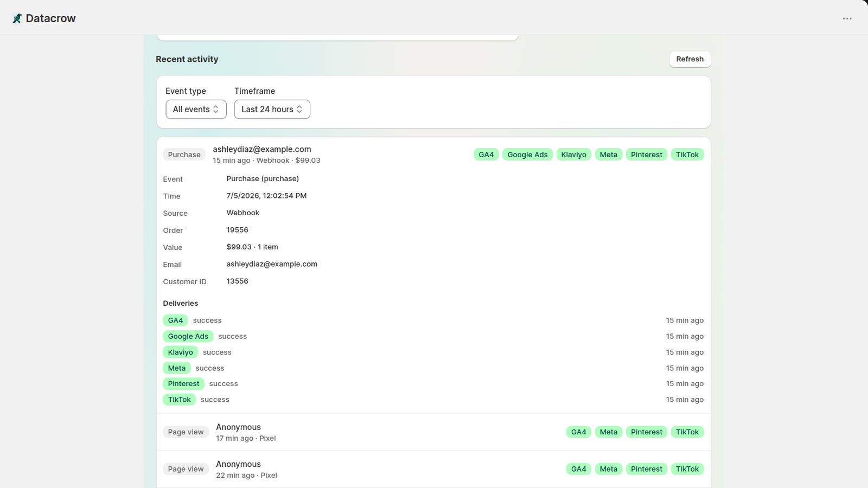Click the TikTok tag on the 17 min ago page view
868x488 pixels.
(x=687, y=432)
